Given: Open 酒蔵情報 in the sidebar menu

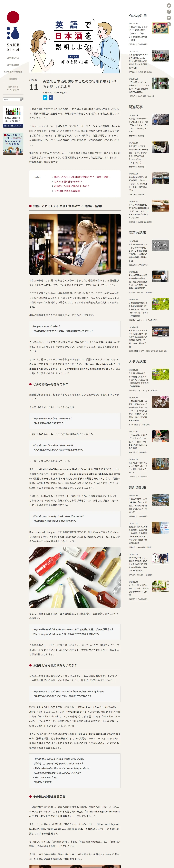Looking at the screenshot, I should (x=13, y=79).
